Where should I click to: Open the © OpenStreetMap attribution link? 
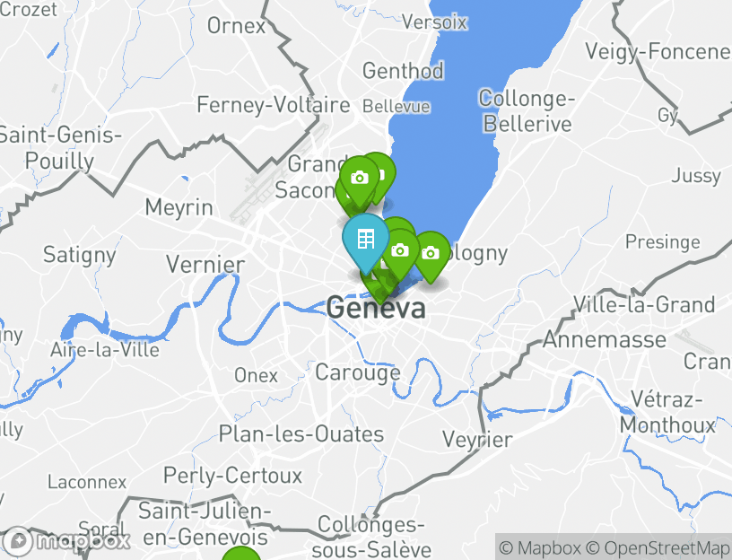pos(658,547)
